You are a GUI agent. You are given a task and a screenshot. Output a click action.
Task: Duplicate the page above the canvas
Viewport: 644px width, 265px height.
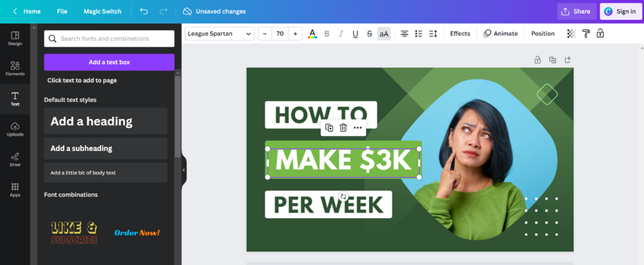(553, 60)
